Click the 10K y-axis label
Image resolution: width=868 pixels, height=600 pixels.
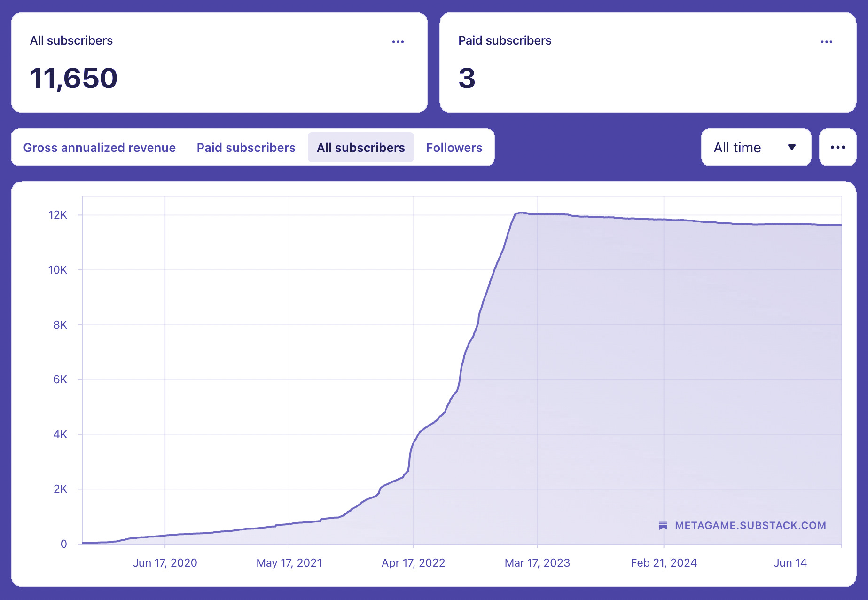58,270
